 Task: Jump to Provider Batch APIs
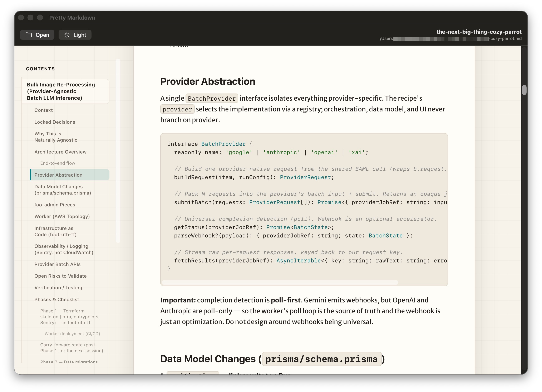point(57,264)
